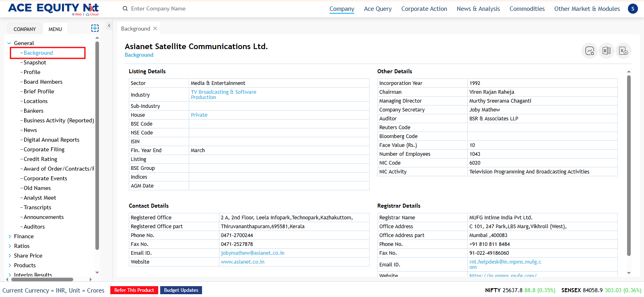This screenshot has width=644, height=297.
Task: Open the Ace Query menu
Action: coord(378,9)
